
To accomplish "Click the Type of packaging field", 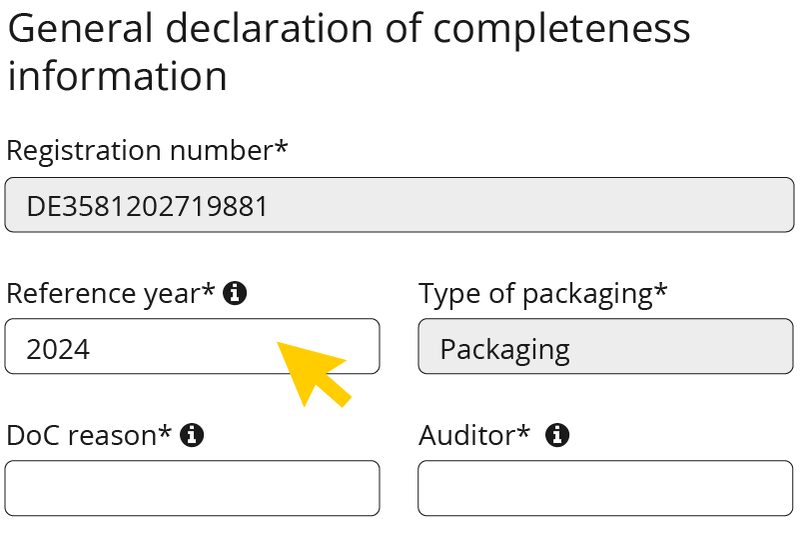I will click(x=606, y=346).
